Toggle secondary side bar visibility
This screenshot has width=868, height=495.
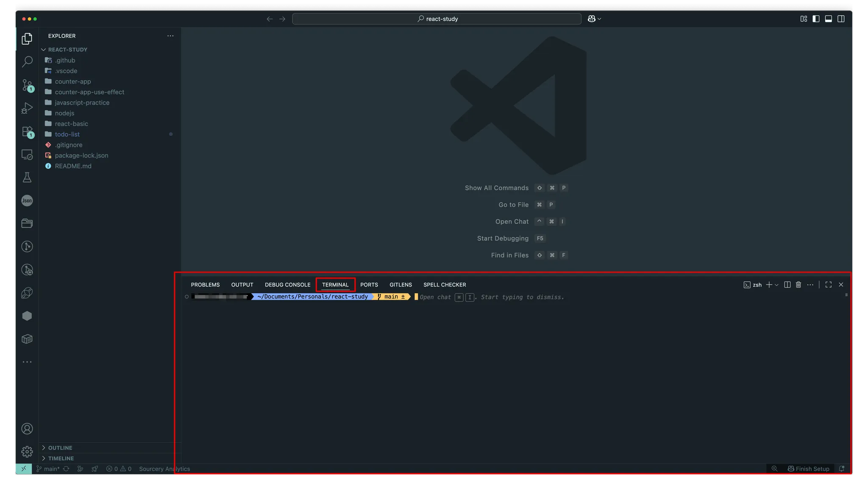[841, 19]
